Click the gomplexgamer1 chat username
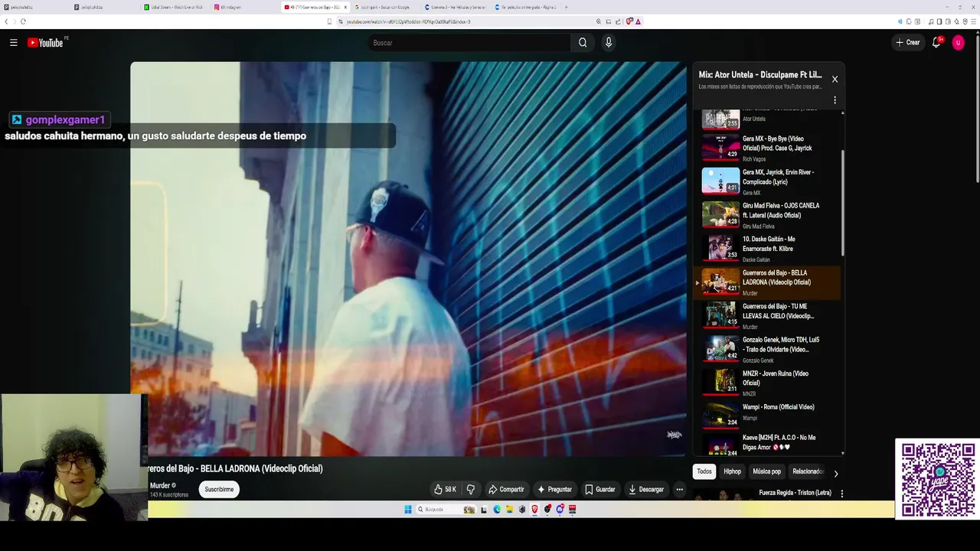The height and width of the screenshot is (551, 980). pyautogui.click(x=65, y=119)
